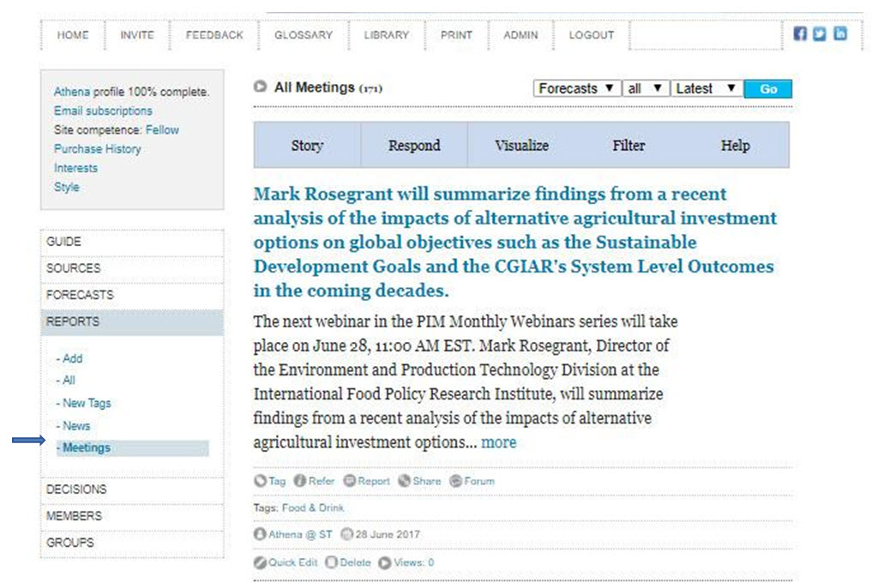The width and height of the screenshot is (872, 588).
Task: Click the Tag icon under the story
Action: click(261, 482)
